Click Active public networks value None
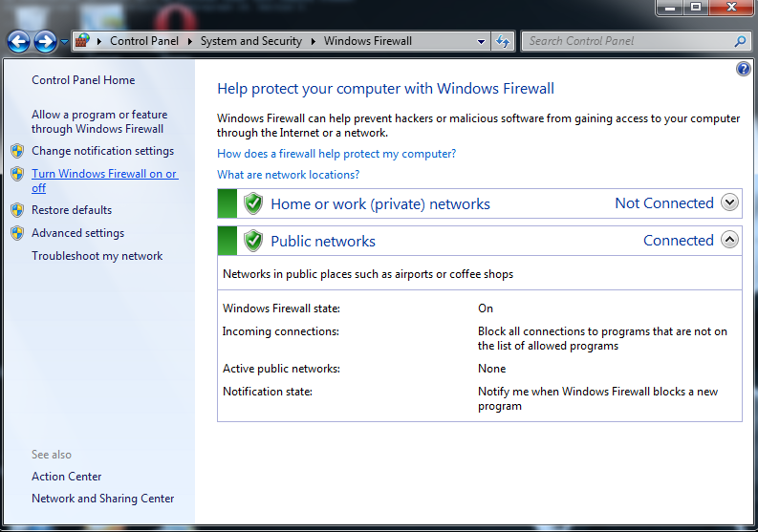This screenshot has width=758, height=532. (491, 369)
